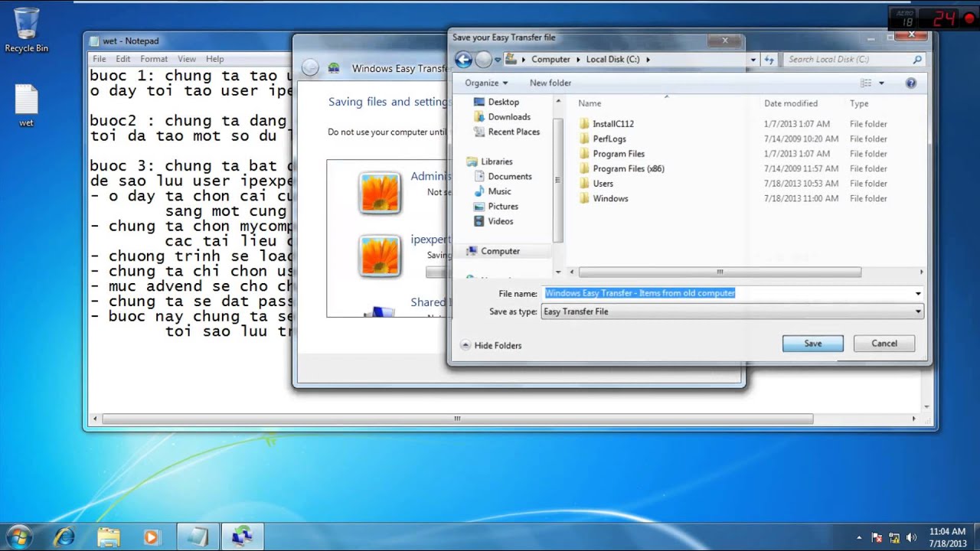This screenshot has height=551, width=980.
Task: Open Videos library in the navigation pane
Action: [x=493, y=221]
